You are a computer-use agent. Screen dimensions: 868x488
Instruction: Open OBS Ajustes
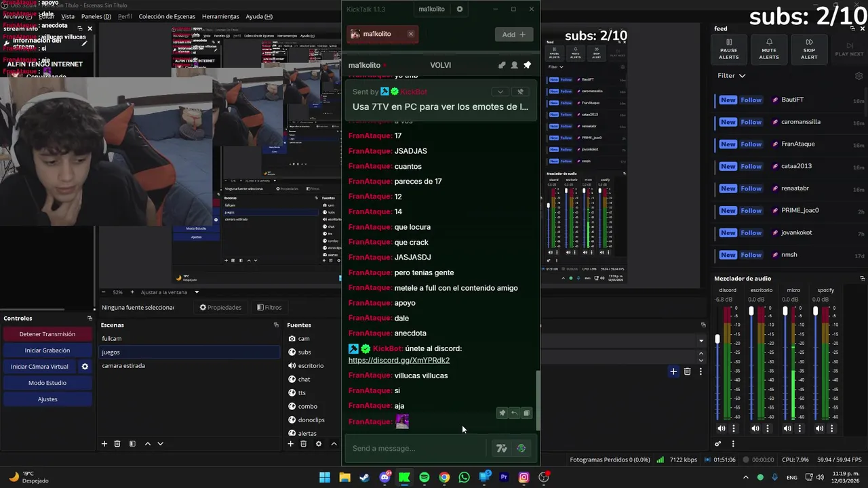[x=47, y=399]
